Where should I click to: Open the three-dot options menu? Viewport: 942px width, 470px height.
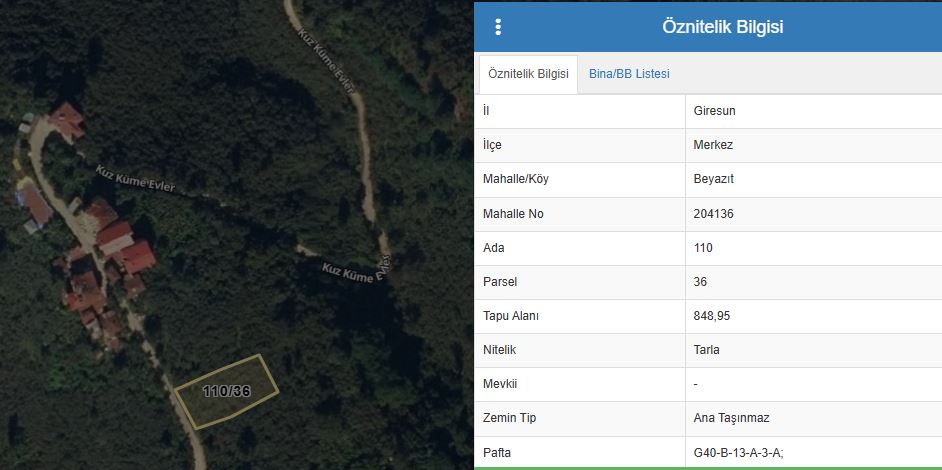coord(498,27)
